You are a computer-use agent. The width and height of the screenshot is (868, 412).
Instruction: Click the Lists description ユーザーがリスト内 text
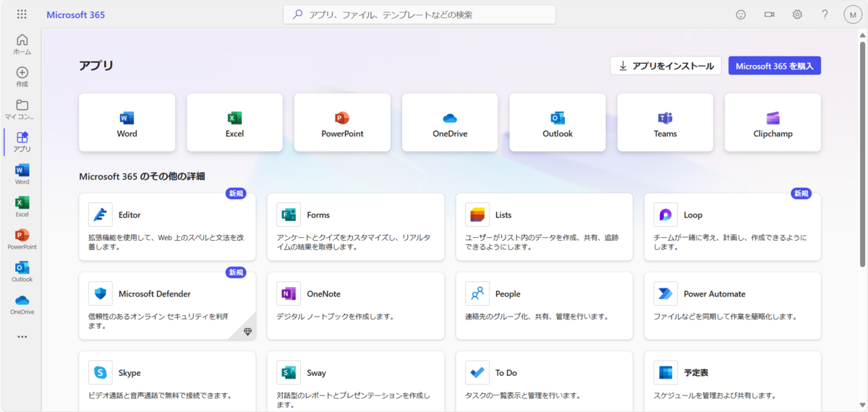point(542,242)
